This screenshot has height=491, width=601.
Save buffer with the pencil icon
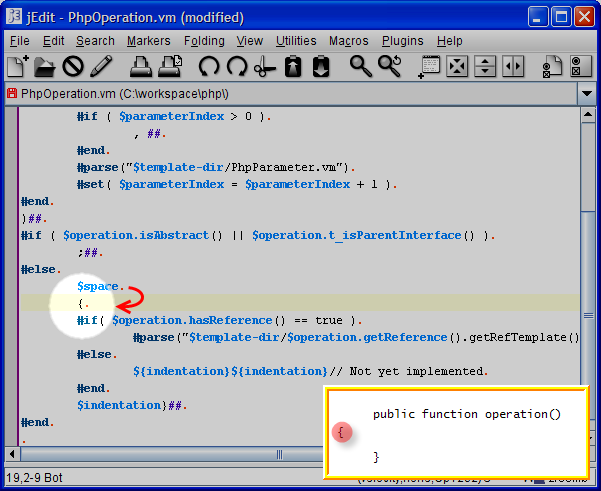[101, 67]
